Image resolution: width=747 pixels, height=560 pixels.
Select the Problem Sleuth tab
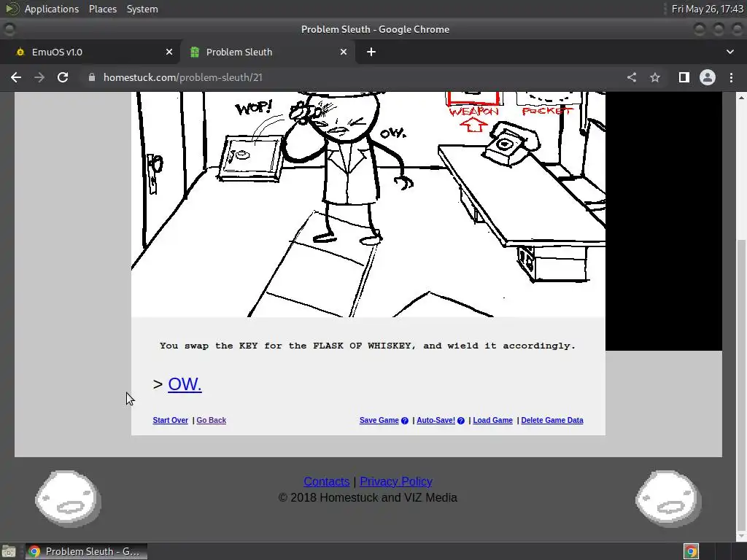click(x=268, y=52)
